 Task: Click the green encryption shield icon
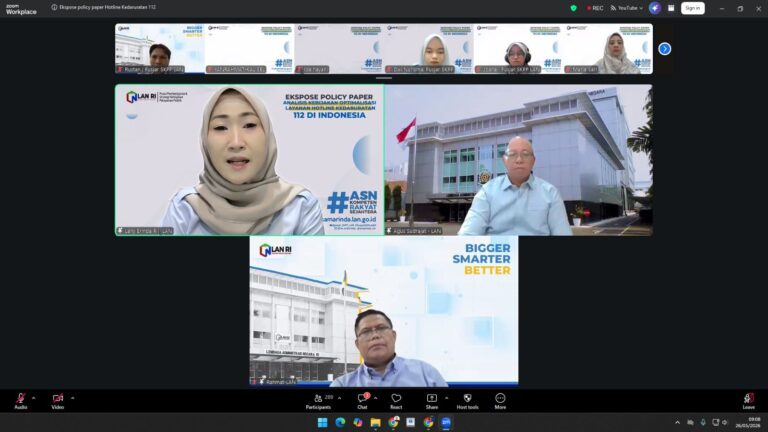[x=573, y=8]
